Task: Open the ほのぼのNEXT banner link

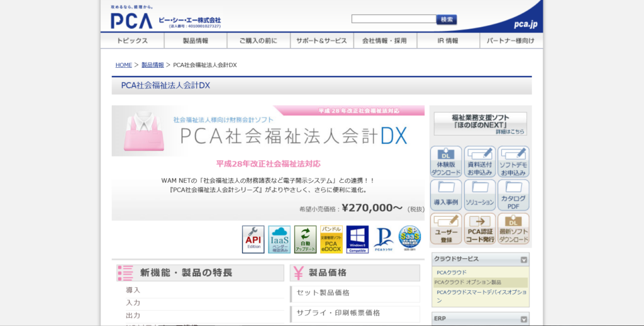Action: coord(480,124)
